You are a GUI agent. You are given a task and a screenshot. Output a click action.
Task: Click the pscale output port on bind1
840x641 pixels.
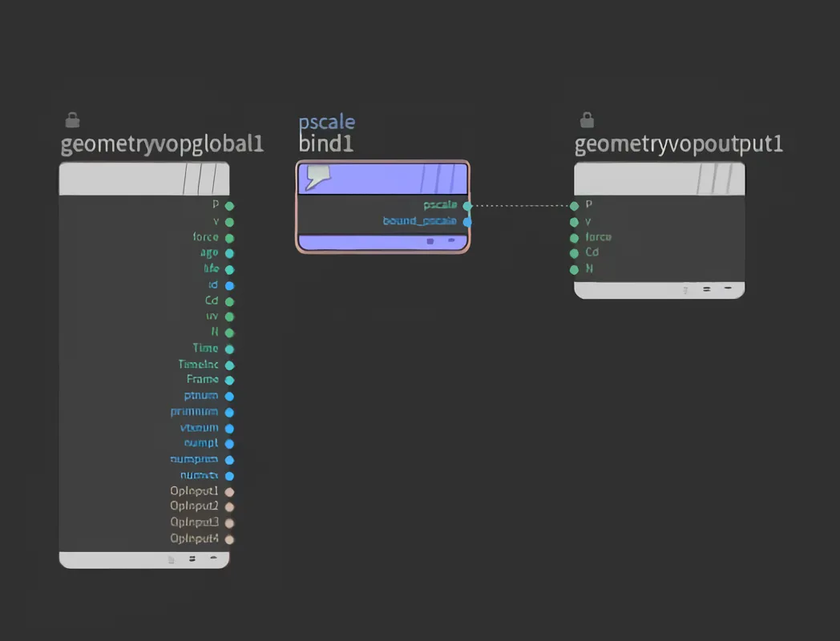click(x=467, y=206)
